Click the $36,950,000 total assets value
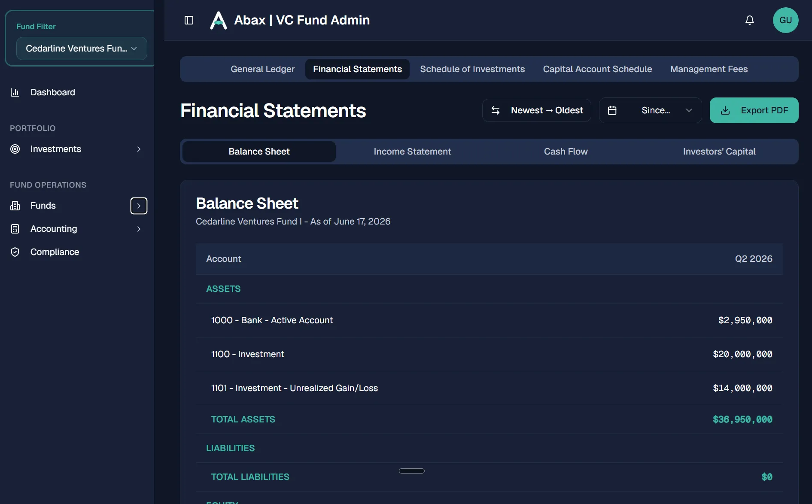Screen dimensions: 812x504 click(742, 419)
